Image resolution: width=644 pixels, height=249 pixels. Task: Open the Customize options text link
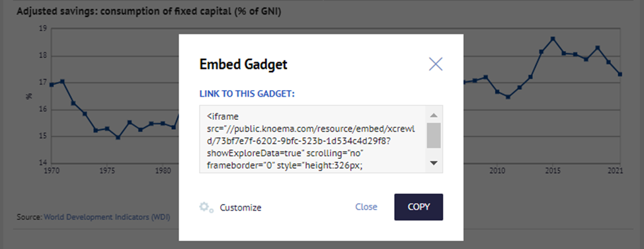click(x=241, y=208)
